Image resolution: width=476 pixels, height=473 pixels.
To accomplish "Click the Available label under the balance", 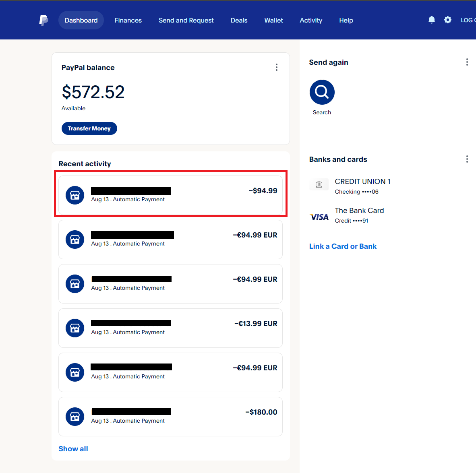I will (x=73, y=108).
